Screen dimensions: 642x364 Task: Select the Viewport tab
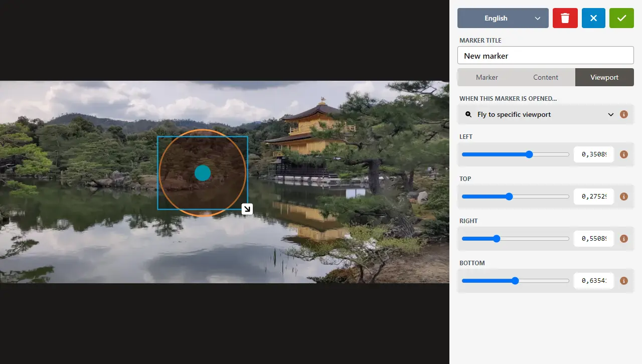coord(604,77)
